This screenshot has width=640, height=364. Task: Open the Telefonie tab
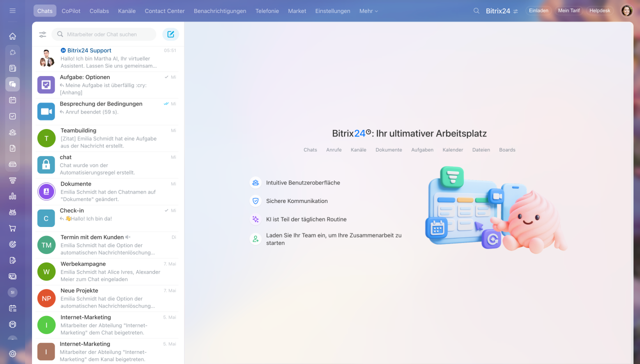[267, 11]
